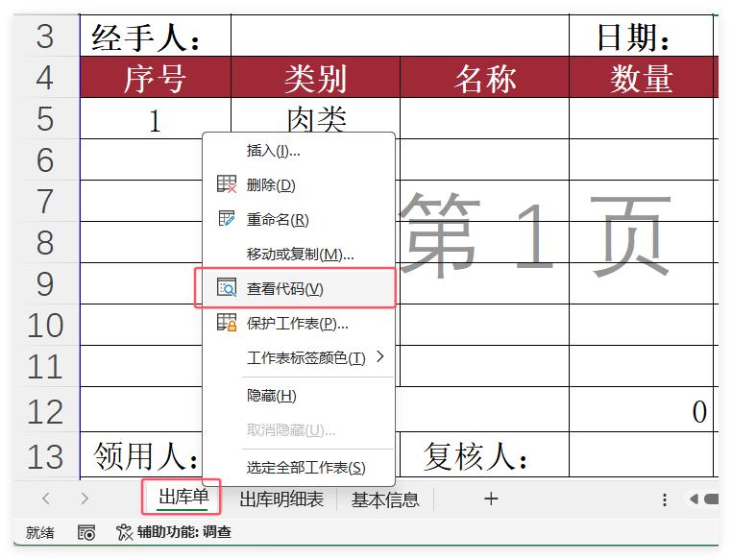This screenshot has width=732, height=560.
Task: Expand 工作表标签颜色(T) submenu
Action: tap(299, 358)
